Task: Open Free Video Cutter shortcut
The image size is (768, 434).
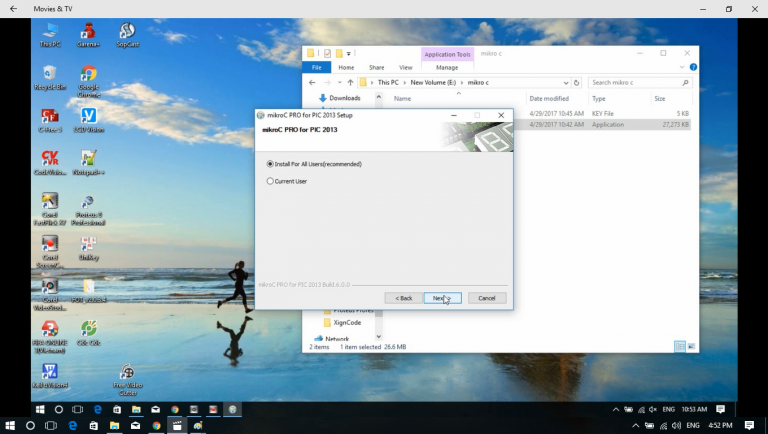Action: tap(127, 380)
